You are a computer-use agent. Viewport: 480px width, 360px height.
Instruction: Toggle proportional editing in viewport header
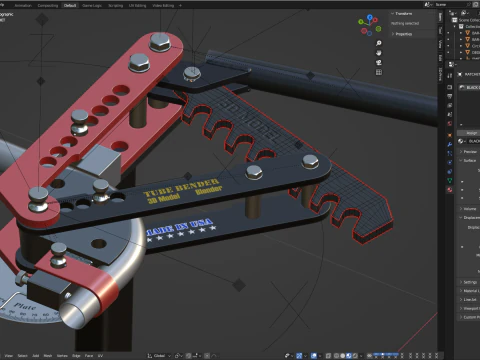(207, 356)
